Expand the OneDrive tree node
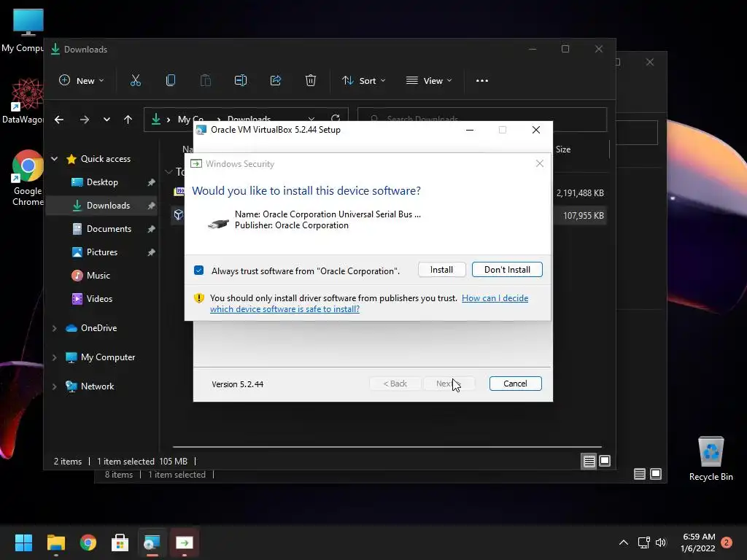 point(54,328)
